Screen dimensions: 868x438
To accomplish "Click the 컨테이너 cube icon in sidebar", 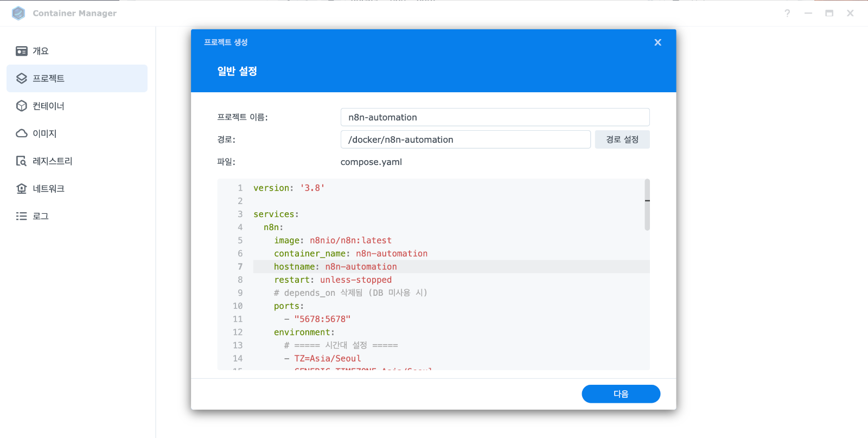I will [22, 106].
